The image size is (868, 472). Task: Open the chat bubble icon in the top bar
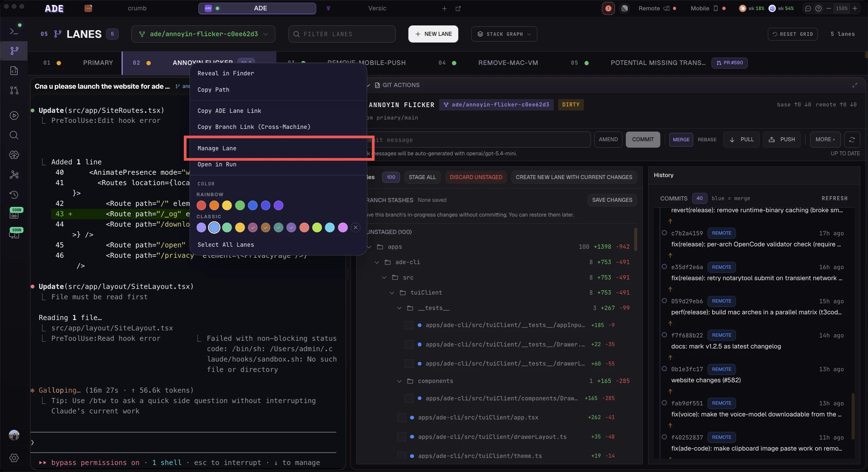[808, 8]
